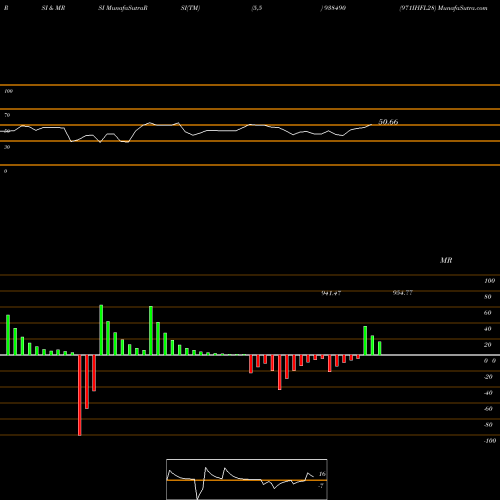
Task: Click the 941.47 value above MR bars
Action: (x=331, y=293)
